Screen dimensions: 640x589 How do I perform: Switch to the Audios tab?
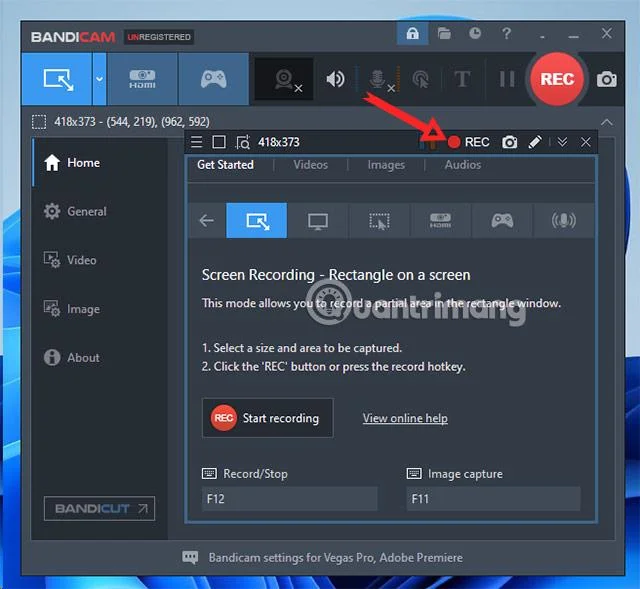[x=463, y=164]
